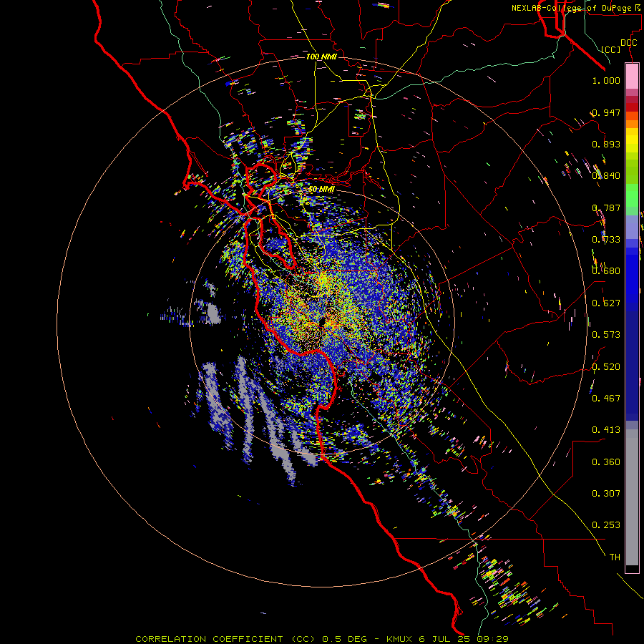Image resolution: width=644 pixels, height=644 pixels.
Task: Click the 0.627 legend value
Action: 606,303
